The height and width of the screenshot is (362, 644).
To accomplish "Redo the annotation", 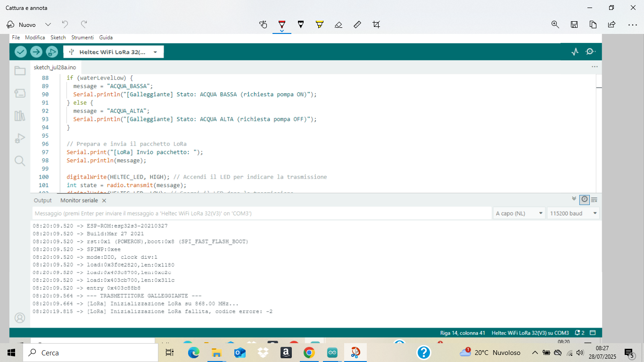I will pyautogui.click(x=84, y=24).
